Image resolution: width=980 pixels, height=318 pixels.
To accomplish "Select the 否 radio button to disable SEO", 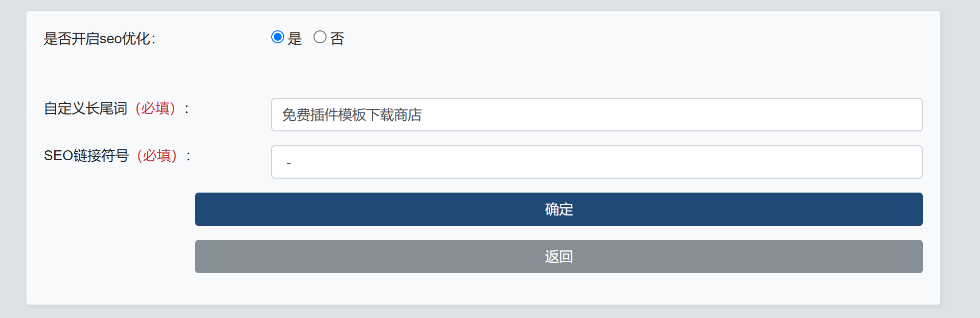I will (320, 37).
